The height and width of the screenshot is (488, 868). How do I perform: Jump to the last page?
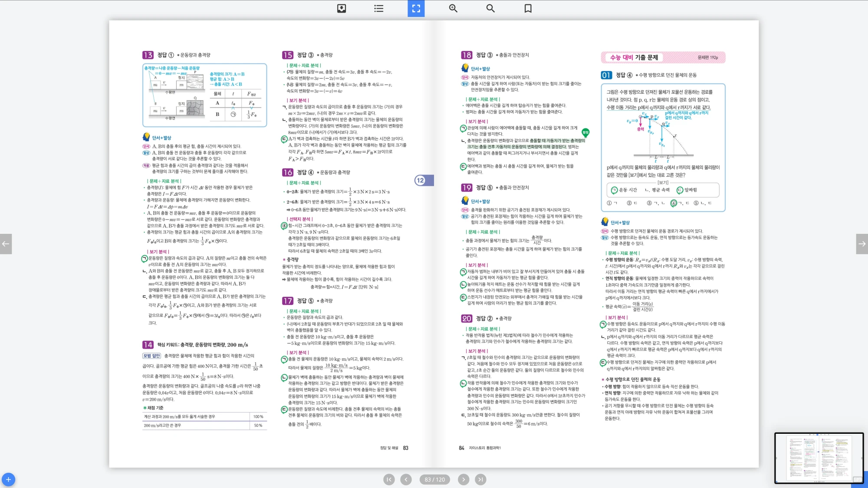click(x=480, y=479)
